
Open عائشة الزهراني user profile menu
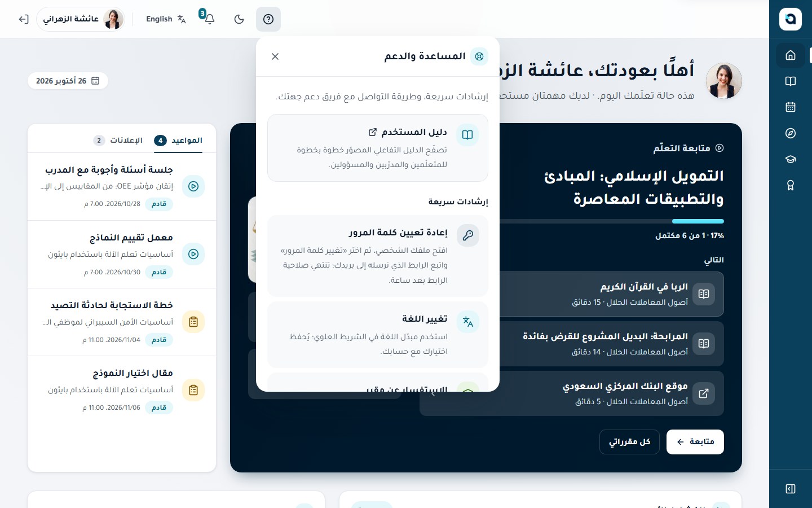tap(81, 19)
